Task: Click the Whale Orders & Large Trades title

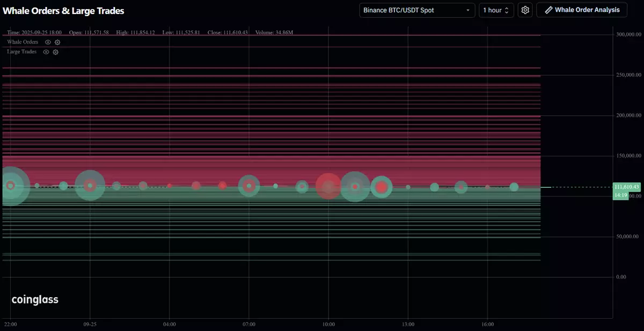Action: pos(63,11)
